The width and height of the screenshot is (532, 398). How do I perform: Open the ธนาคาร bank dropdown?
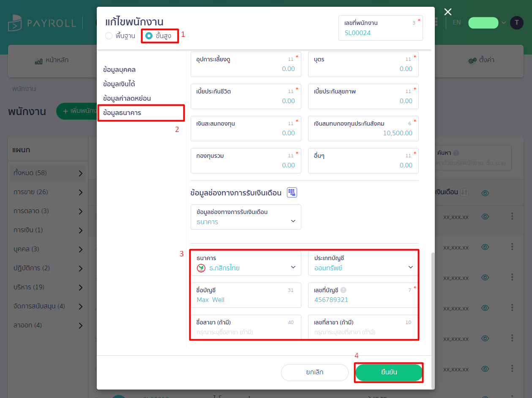pyautogui.click(x=246, y=264)
